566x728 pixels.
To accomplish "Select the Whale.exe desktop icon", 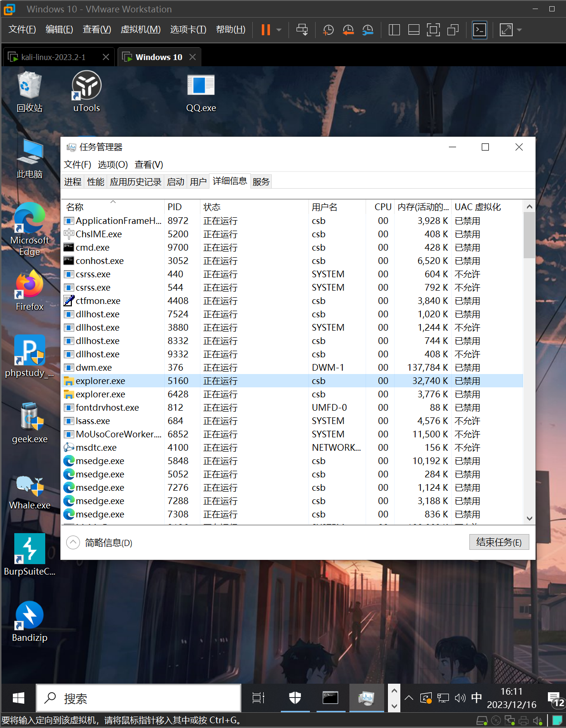I will pyautogui.click(x=30, y=493).
